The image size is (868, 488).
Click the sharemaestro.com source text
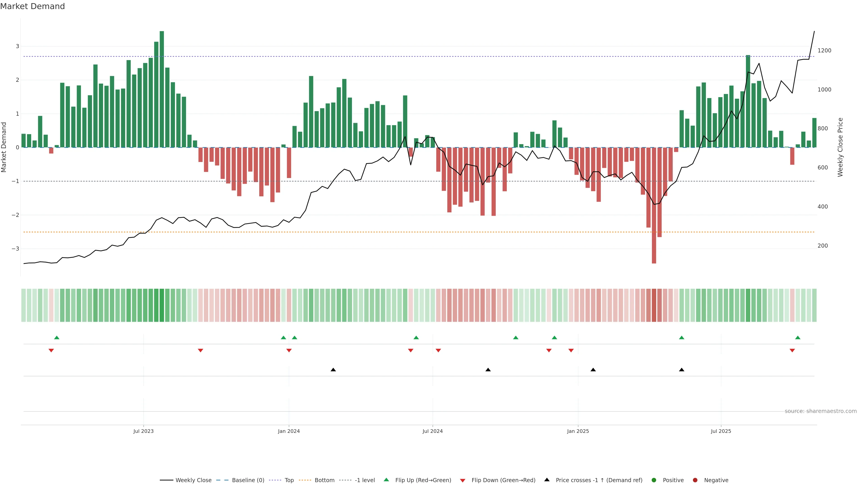821,411
